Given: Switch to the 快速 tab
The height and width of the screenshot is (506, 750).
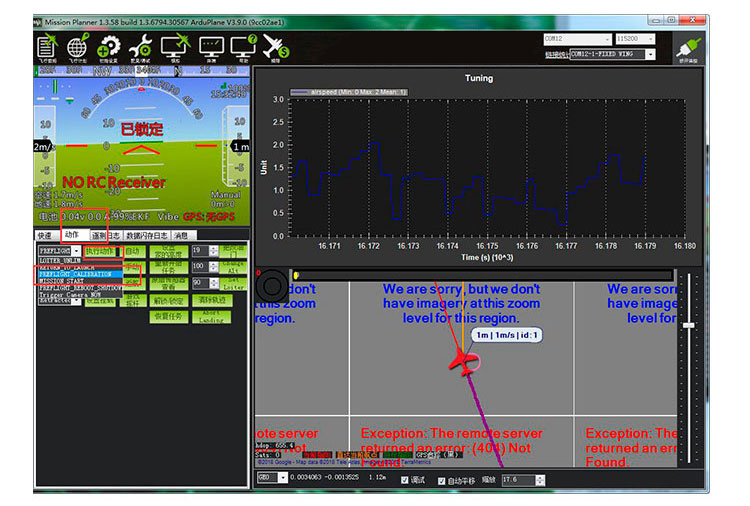Looking at the screenshot, I should tap(45, 235).
